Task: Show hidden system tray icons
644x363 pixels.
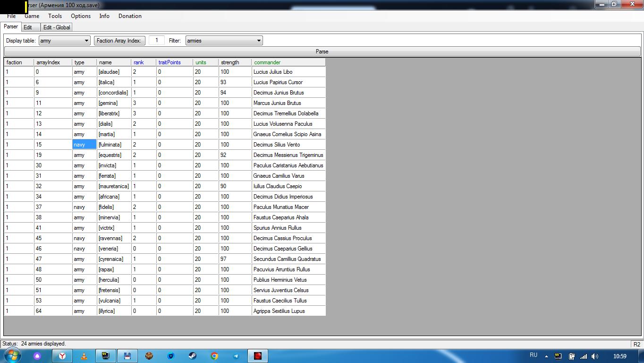Action: [x=546, y=356]
